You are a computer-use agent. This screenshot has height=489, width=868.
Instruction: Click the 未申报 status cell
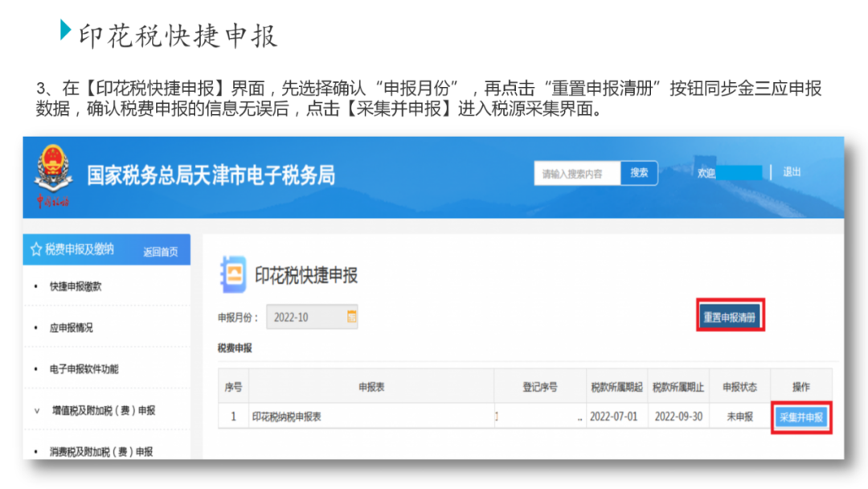coord(739,417)
